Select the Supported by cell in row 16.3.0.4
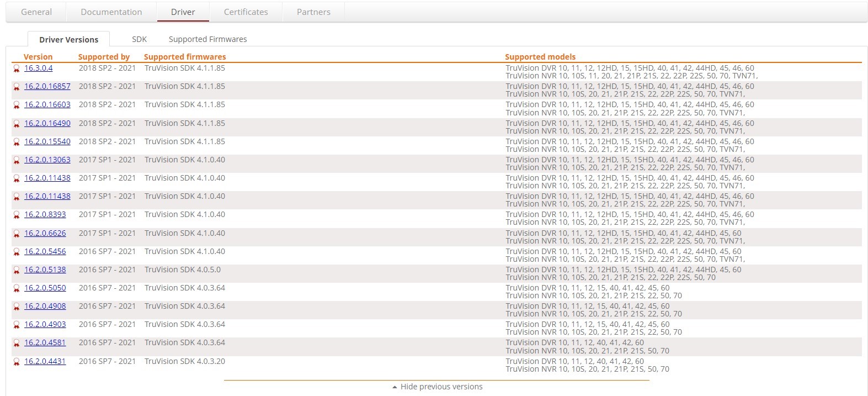This screenshot has width=868, height=396. coord(107,68)
